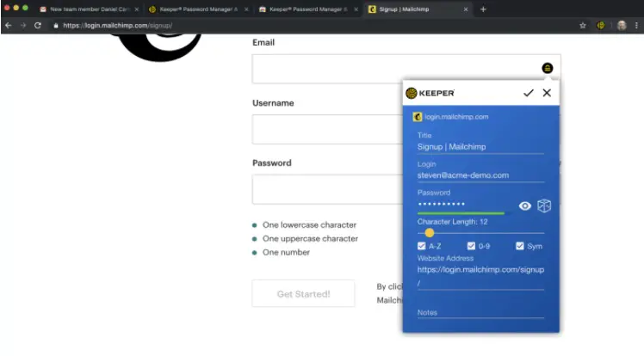Screen dimensions: 644x356
Task: Toggle the A-Z checkbox
Action: tap(421, 246)
